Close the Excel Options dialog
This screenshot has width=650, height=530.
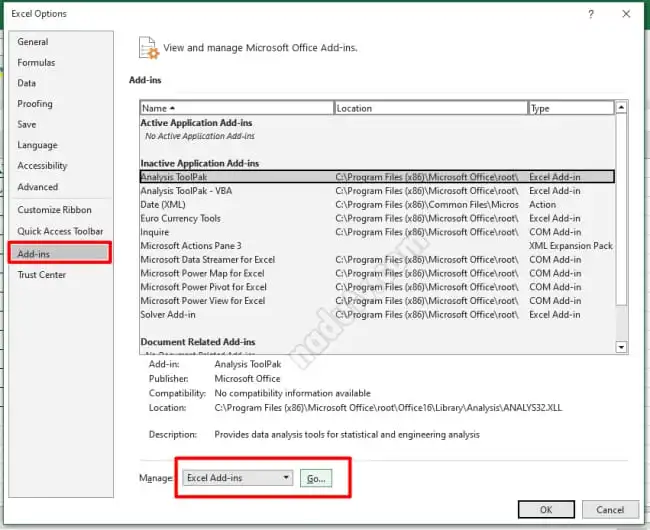coord(626,14)
